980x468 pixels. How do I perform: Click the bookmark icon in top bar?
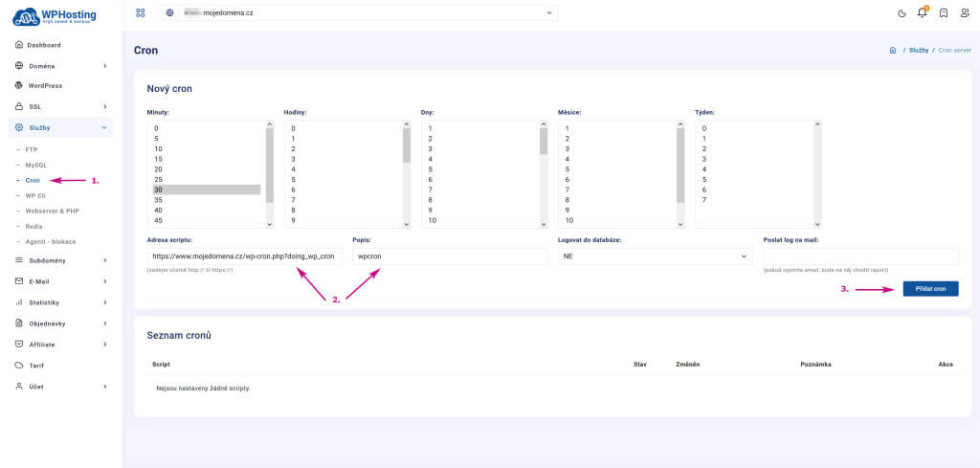pyautogui.click(x=944, y=13)
